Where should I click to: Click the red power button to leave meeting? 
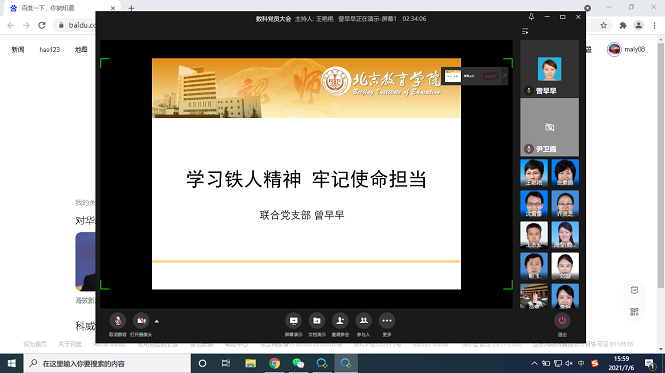coord(562,321)
